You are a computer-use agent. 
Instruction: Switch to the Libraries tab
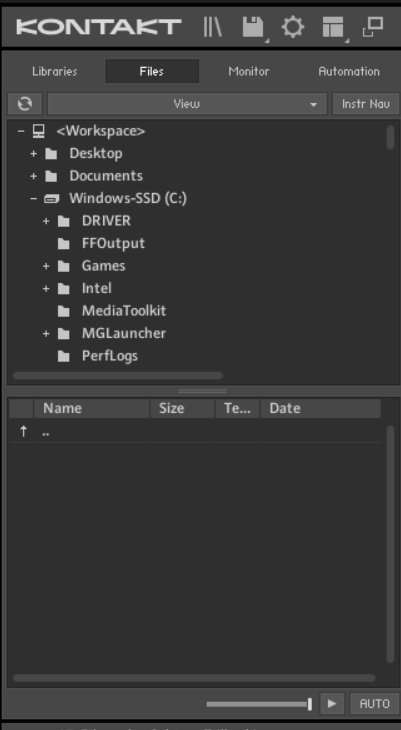tap(55, 71)
